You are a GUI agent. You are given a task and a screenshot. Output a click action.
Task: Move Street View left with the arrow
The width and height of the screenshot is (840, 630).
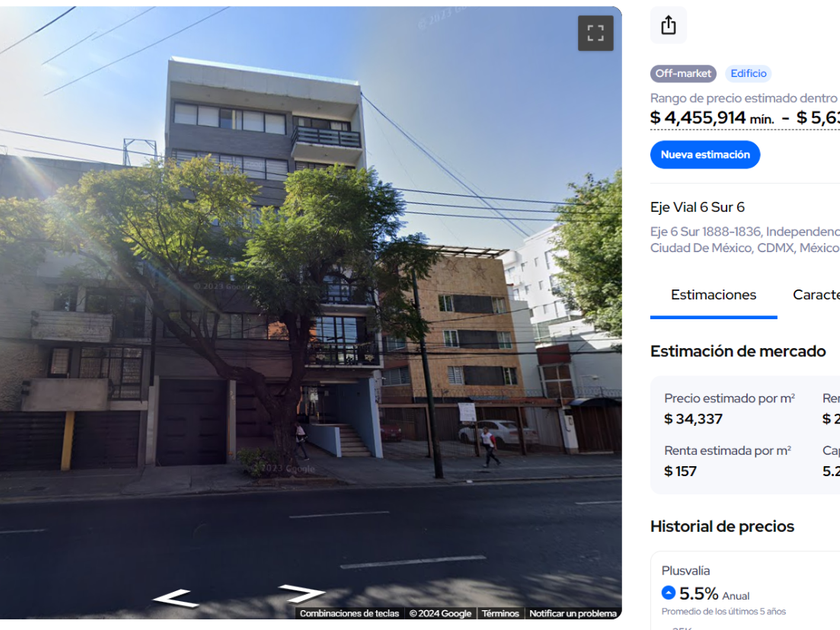point(175,598)
